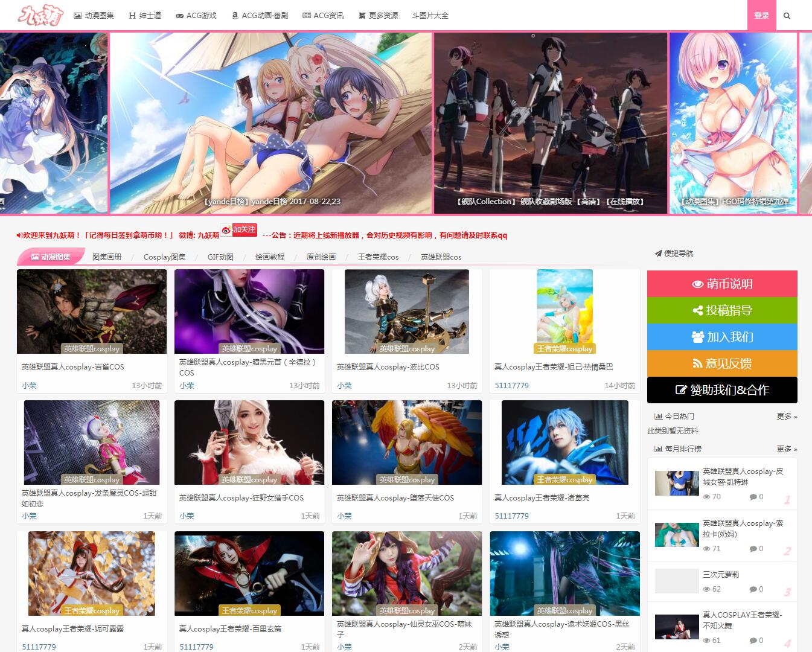
Task: Click the 赞助我们&合作 sidebar button
Action: (x=722, y=390)
